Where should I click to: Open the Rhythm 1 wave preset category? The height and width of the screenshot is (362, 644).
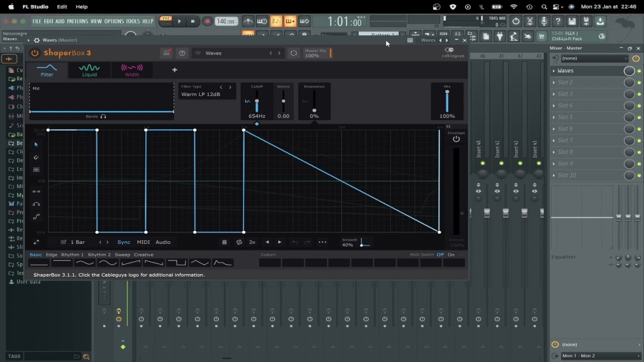[72, 255]
